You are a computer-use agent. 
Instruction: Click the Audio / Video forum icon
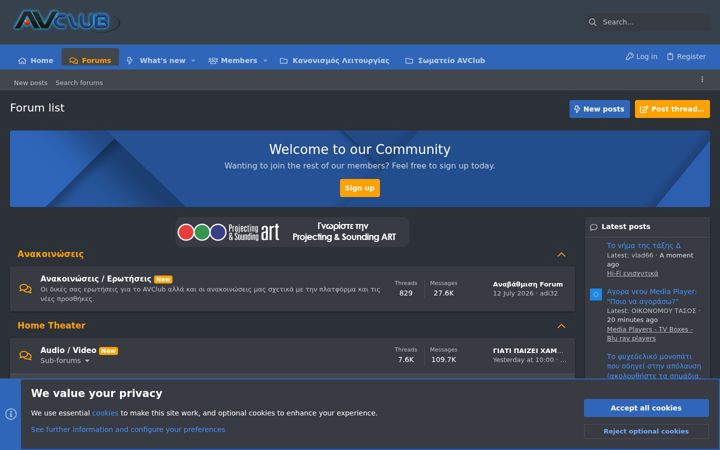tap(26, 355)
